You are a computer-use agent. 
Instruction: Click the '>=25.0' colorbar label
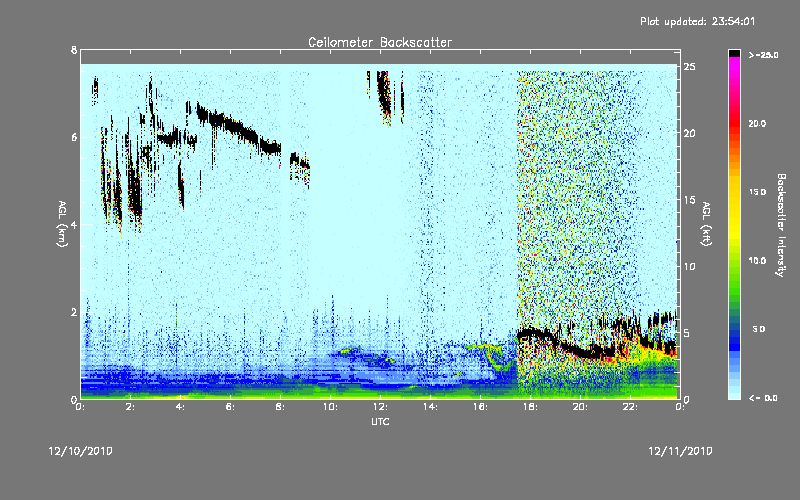click(x=763, y=55)
